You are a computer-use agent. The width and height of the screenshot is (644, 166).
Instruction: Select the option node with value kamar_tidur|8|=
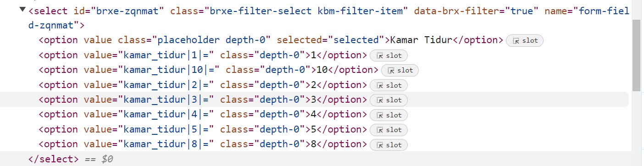click(x=203, y=145)
